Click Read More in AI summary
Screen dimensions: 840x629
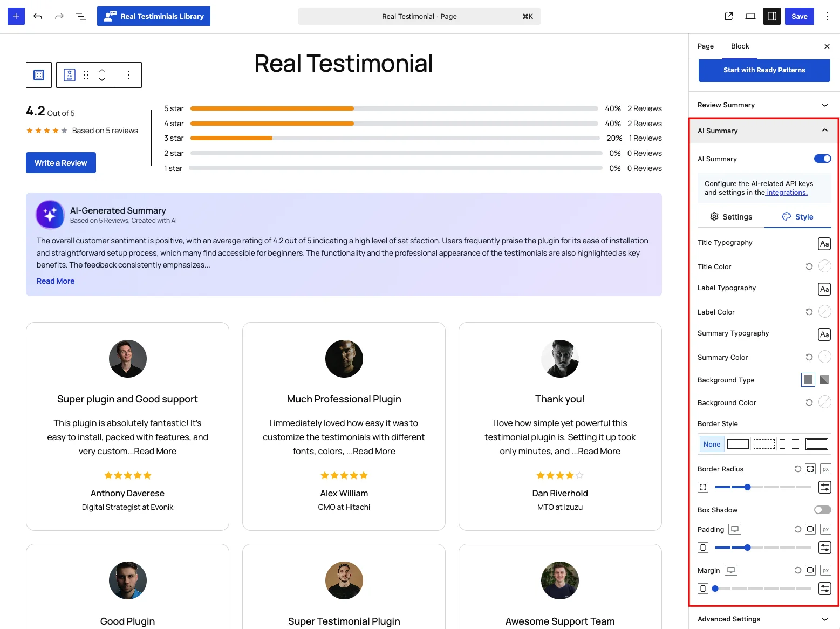pyautogui.click(x=56, y=281)
